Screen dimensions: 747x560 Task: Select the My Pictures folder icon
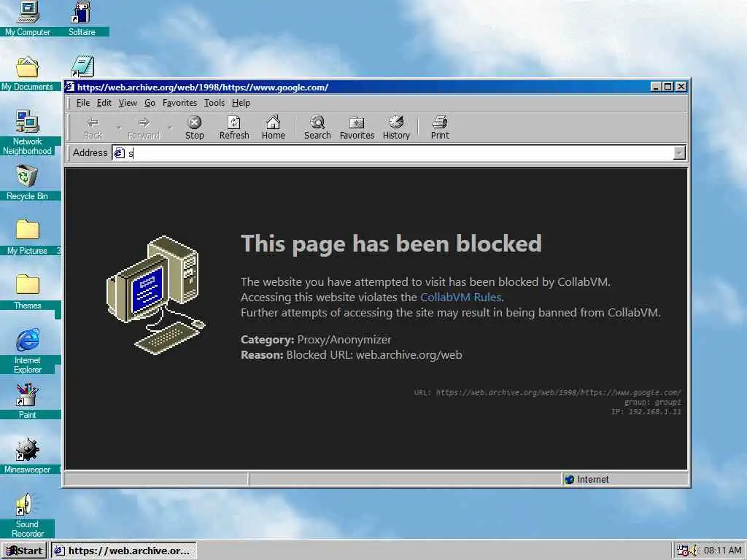27,237
